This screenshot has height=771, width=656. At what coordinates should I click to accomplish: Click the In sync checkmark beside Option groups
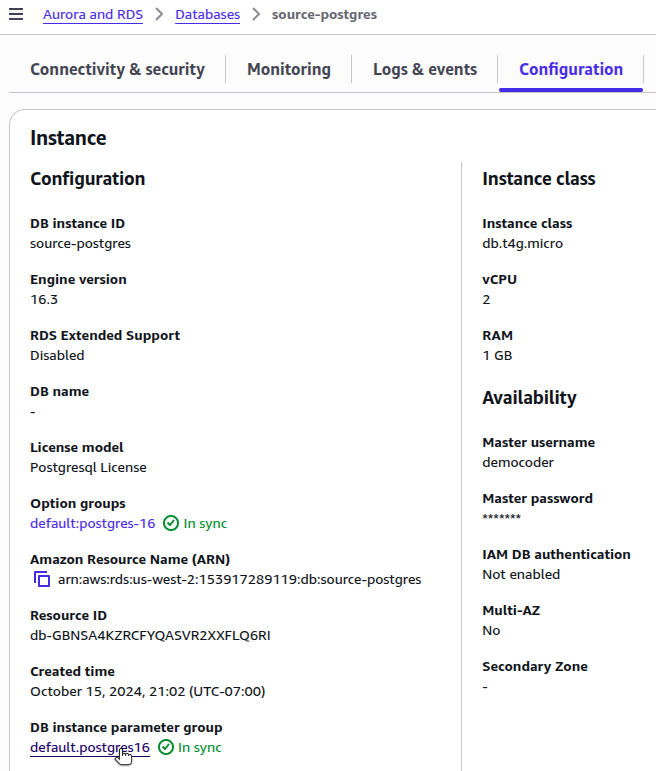pos(171,523)
